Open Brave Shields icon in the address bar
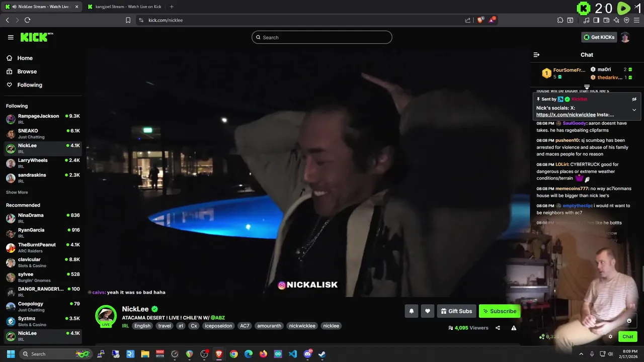The height and width of the screenshot is (362, 644). pyautogui.click(x=480, y=20)
